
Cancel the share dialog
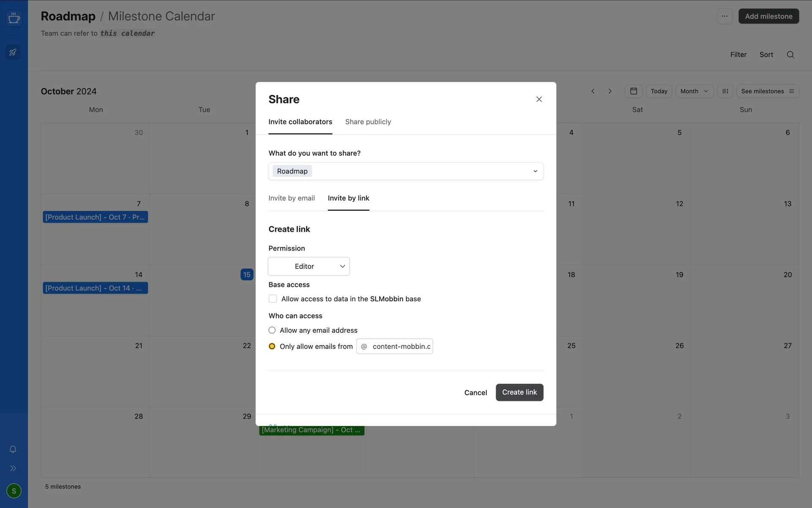click(x=475, y=392)
